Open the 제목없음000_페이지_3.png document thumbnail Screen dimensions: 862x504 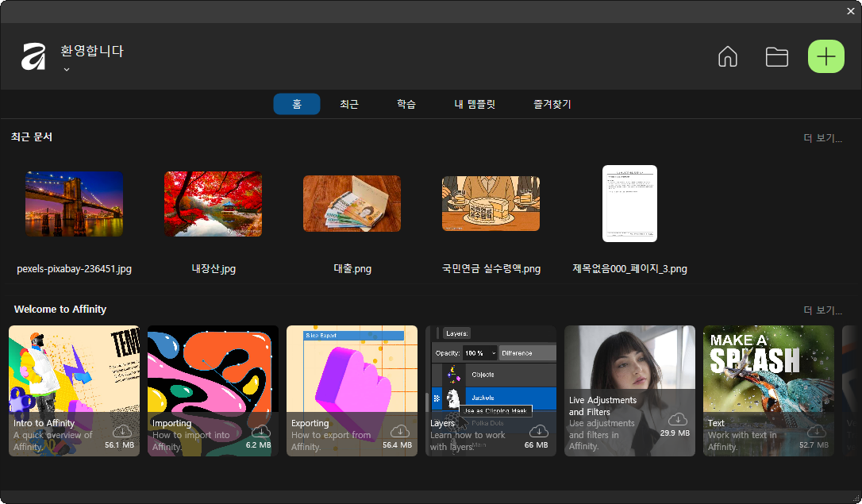point(630,203)
